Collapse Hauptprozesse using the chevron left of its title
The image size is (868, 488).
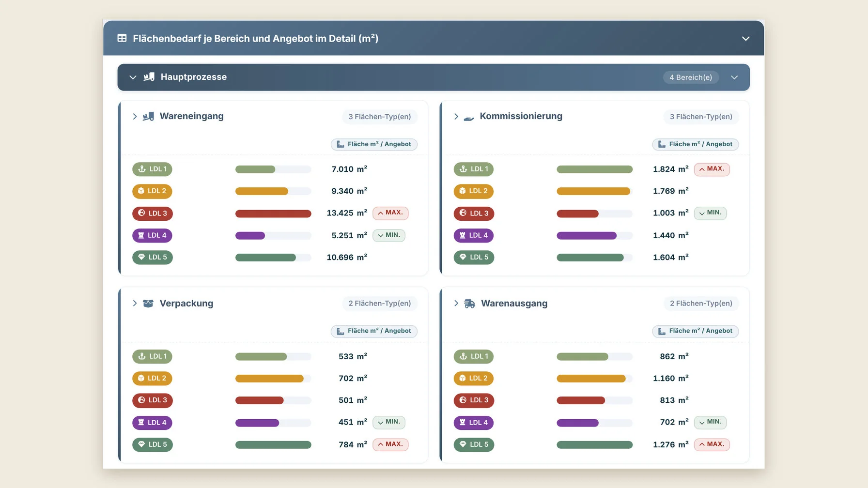[133, 77]
